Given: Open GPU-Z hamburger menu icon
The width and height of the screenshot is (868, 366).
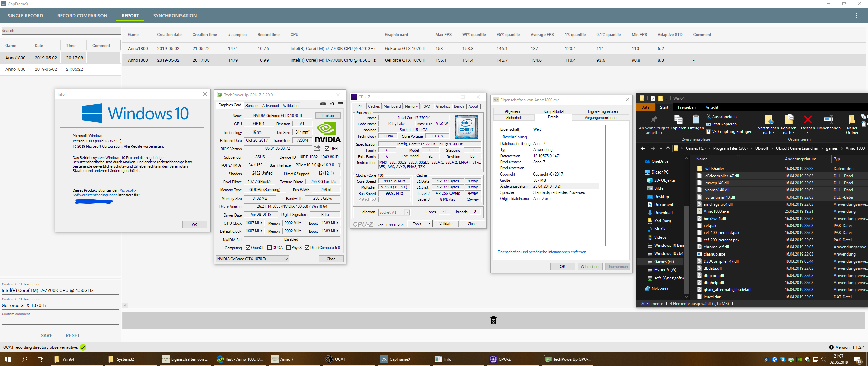Looking at the screenshot, I should (x=340, y=104).
